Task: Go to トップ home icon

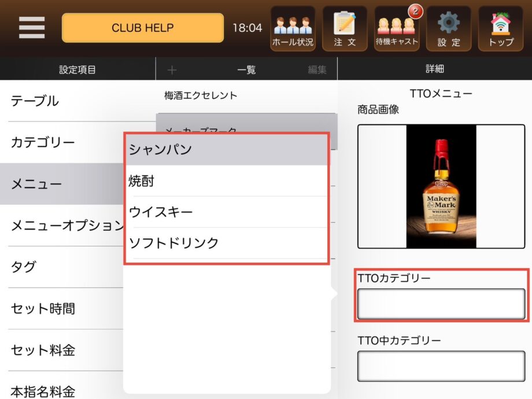Action: click(x=501, y=28)
